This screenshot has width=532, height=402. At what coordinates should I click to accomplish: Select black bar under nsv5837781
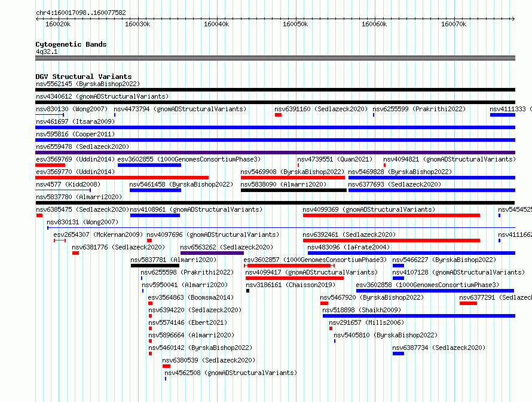(x=155, y=266)
